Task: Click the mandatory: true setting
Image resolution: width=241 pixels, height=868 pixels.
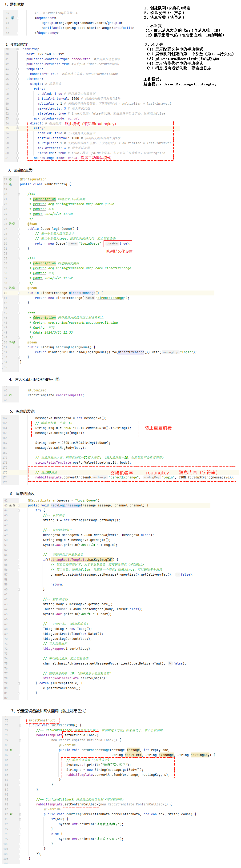Action: (44, 74)
